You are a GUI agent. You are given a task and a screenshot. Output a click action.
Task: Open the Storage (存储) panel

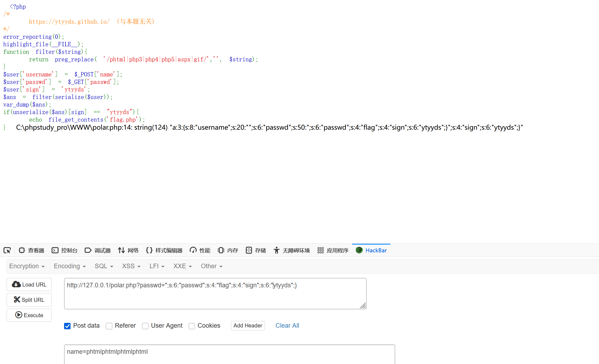pyautogui.click(x=256, y=250)
